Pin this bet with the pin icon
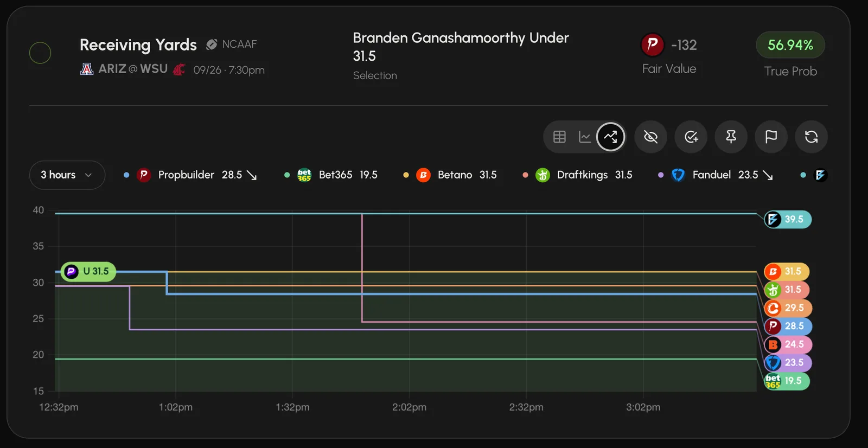Viewport: 868px width, 448px height. 731,137
